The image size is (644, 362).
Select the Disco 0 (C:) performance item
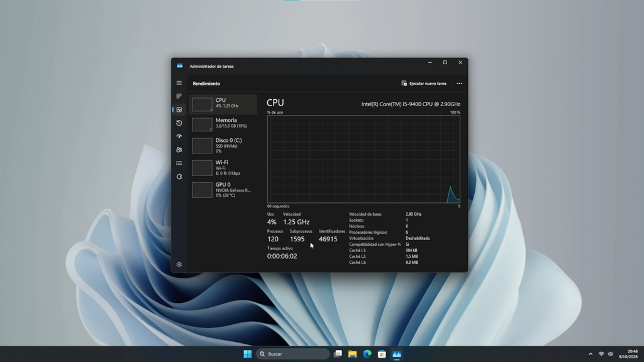(223, 146)
